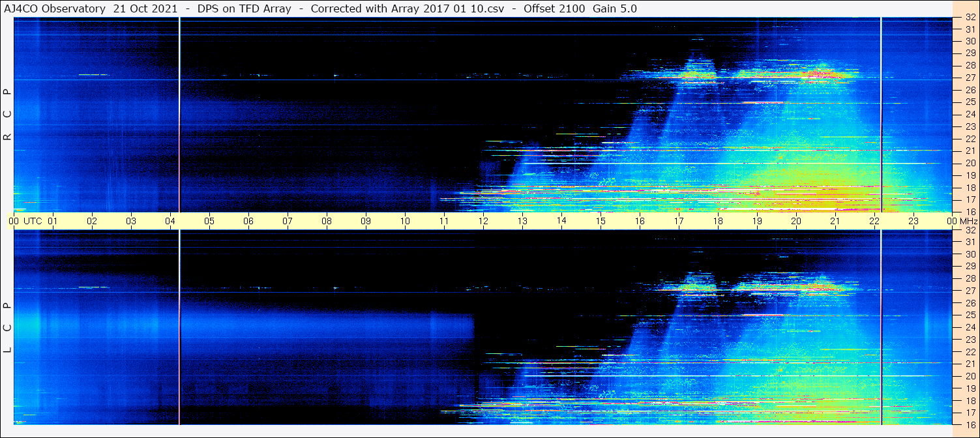Image resolution: width=980 pixels, height=438 pixels.
Task: Select the '14' hour label on the time axis
Action: pyautogui.click(x=561, y=221)
